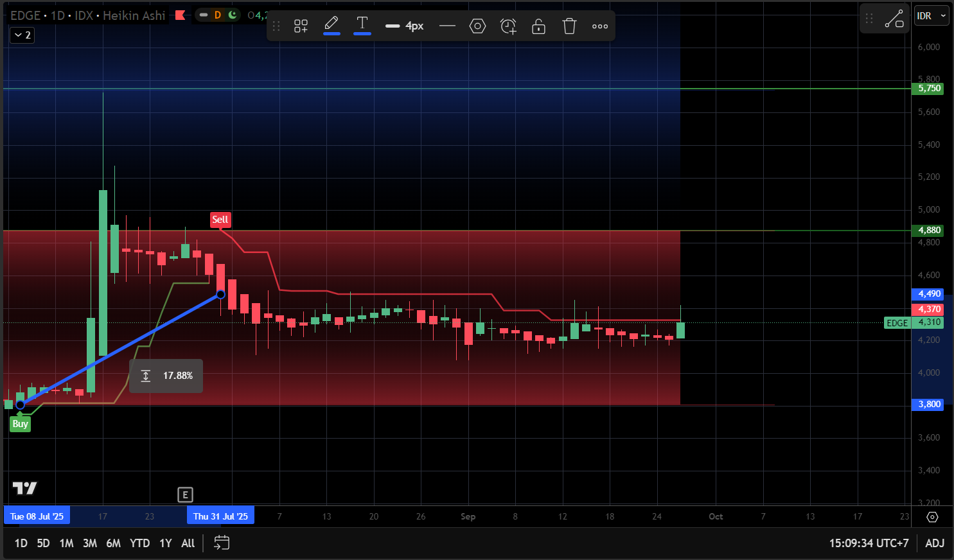Open the more options ellipsis menu
954x560 pixels.
click(x=600, y=26)
